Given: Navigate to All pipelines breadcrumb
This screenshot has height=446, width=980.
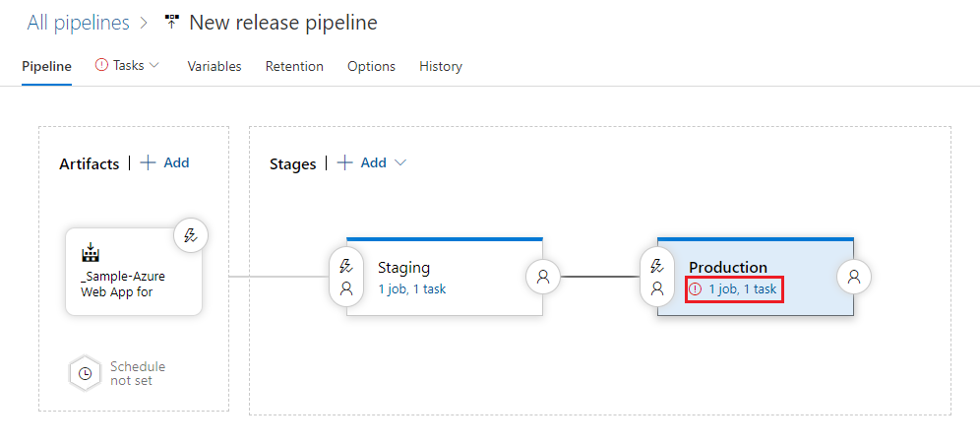Looking at the screenshot, I should 78,22.
